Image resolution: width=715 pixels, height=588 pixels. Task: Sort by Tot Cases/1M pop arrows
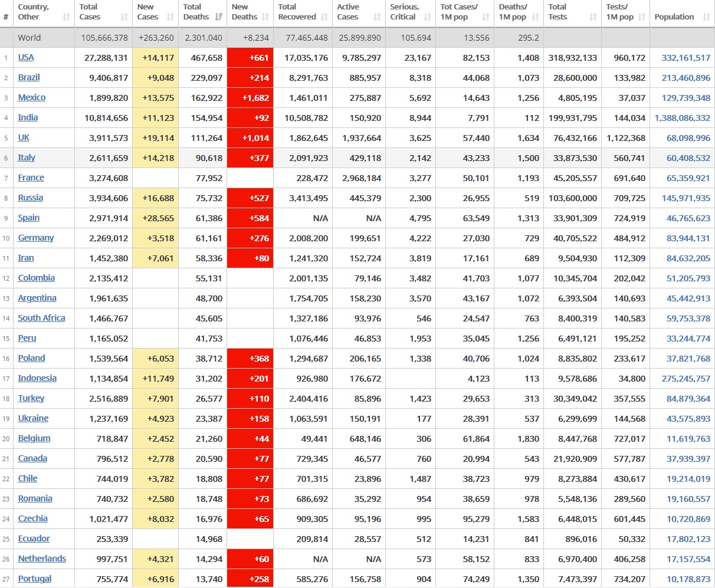[x=486, y=17]
